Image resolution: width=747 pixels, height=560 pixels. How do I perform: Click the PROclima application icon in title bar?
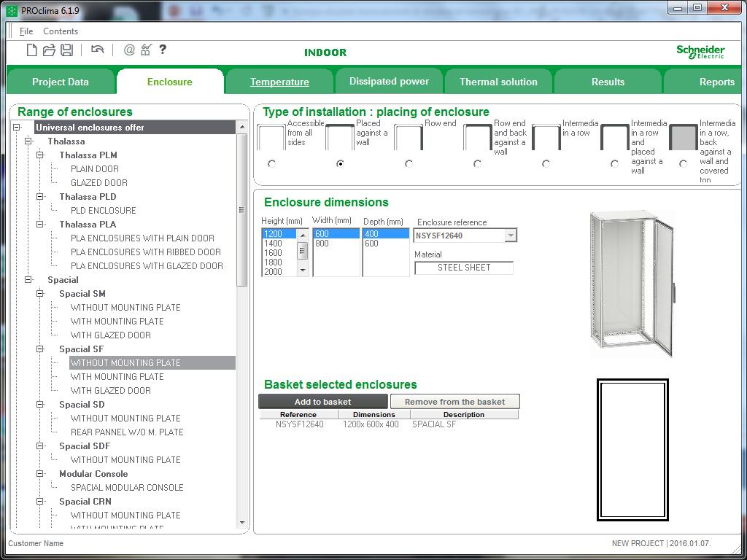12,10
